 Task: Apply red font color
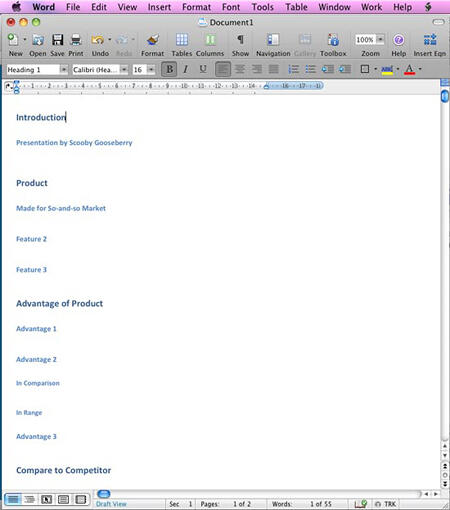409,70
